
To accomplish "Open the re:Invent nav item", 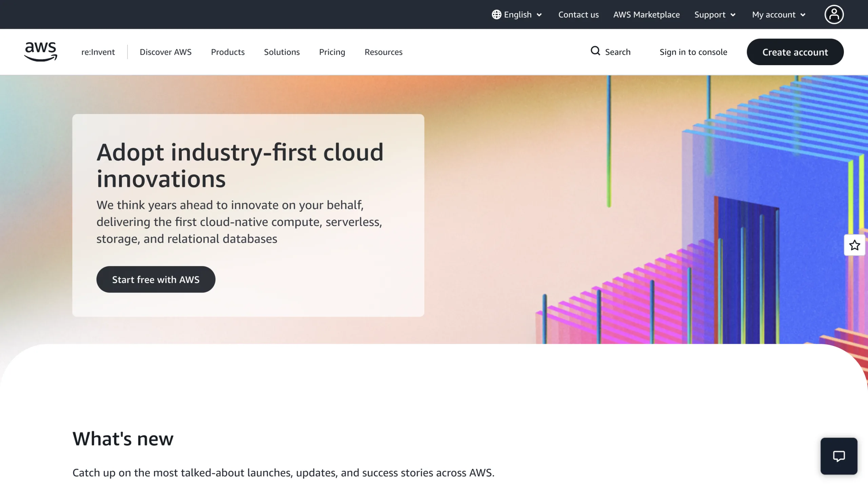I will [x=98, y=52].
